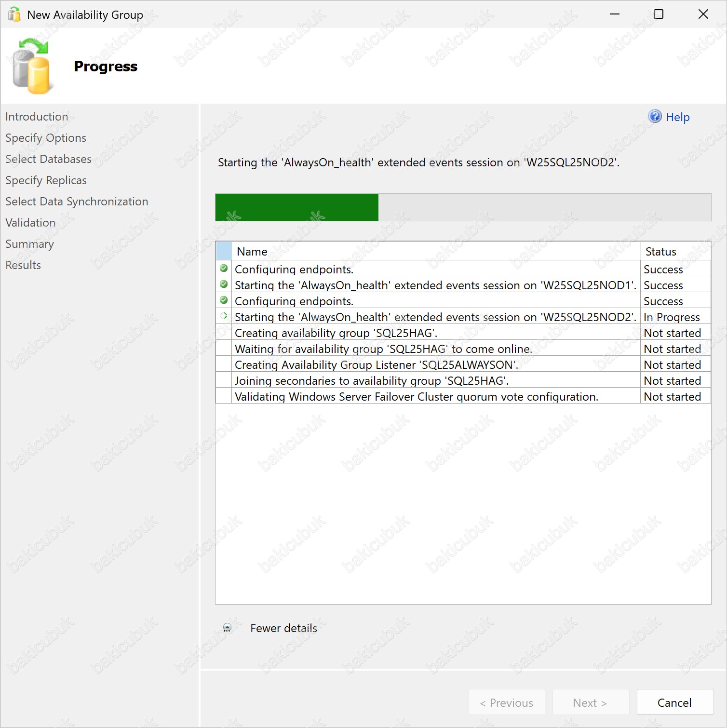This screenshot has width=727, height=728.
Task: Go to the Specify Replicas step
Action: [46, 180]
